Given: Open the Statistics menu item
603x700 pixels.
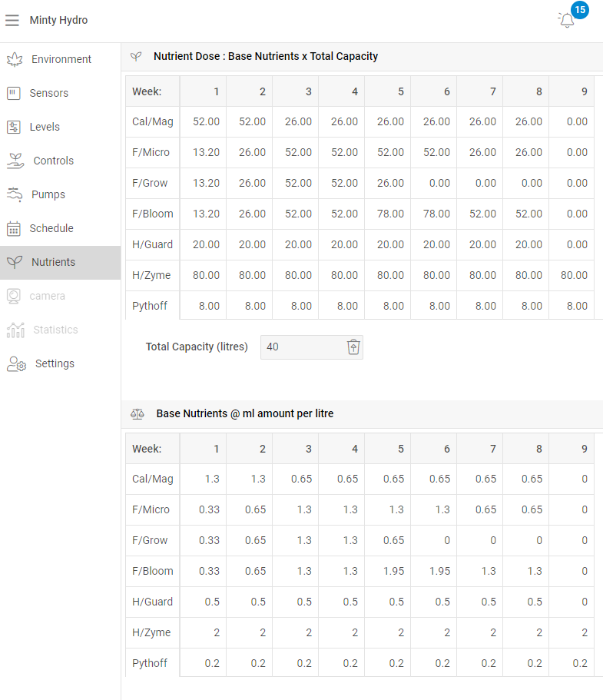Looking at the screenshot, I should (x=55, y=330).
